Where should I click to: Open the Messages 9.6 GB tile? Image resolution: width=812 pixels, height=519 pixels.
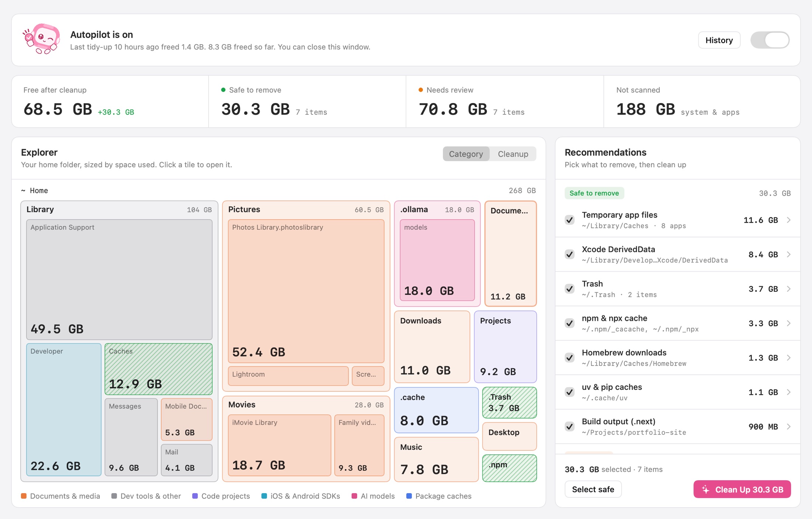[131, 437]
